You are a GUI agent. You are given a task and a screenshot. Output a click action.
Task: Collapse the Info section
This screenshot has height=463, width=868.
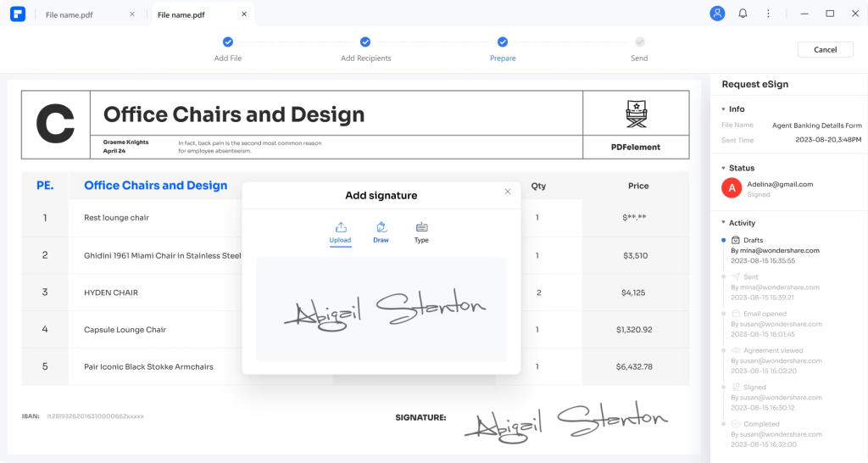tap(723, 109)
